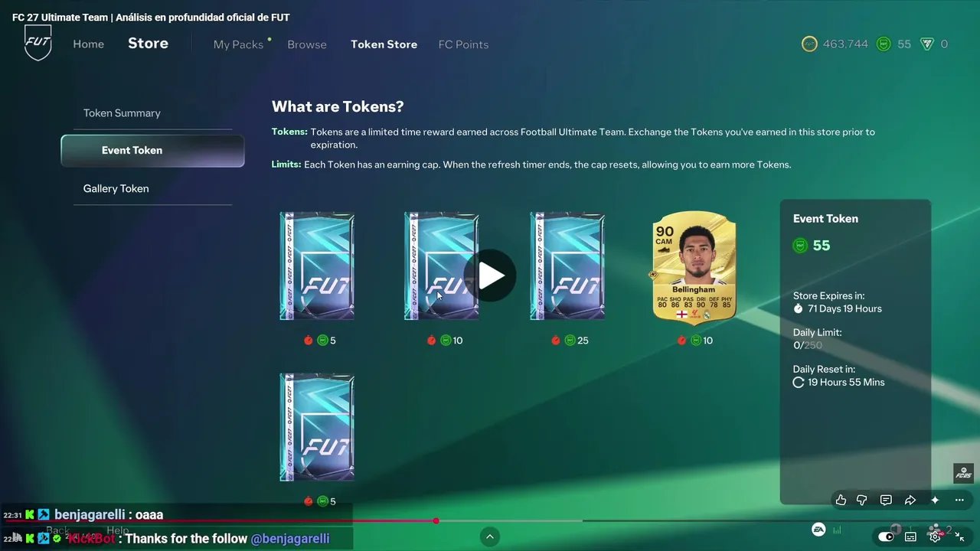Click the video progress bar scrubber
The image size is (980, 551).
click(436, 521)
